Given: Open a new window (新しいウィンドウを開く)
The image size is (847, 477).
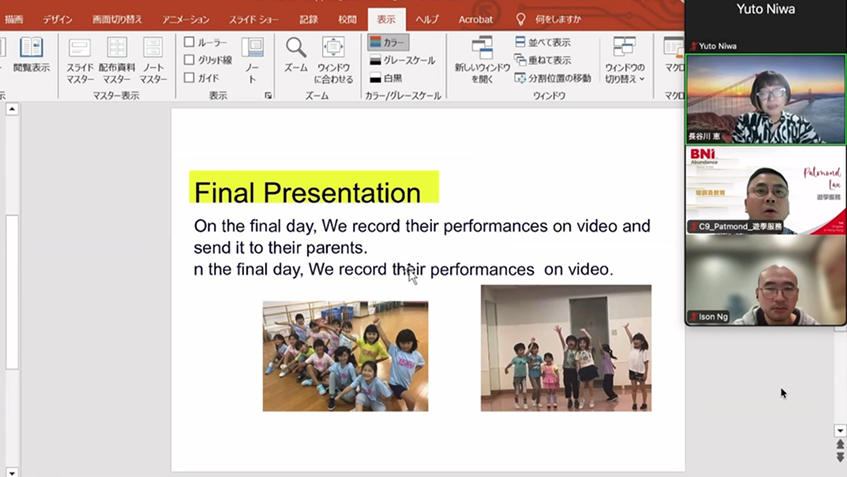Looking at the screenshot, I should 482,60.
